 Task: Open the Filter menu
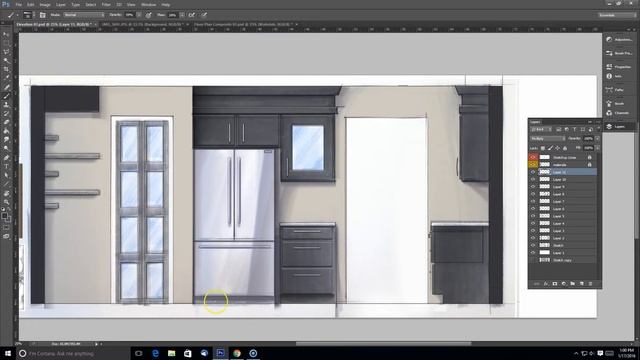[106, 4]
